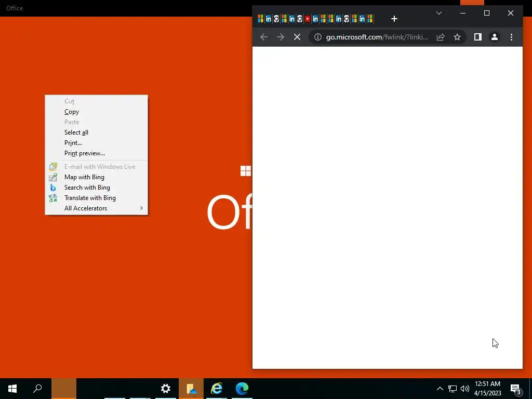Open network status tray icon
The height and width of the screenshot is (399, 532).
pyautogui.click(x=453, y=389)
